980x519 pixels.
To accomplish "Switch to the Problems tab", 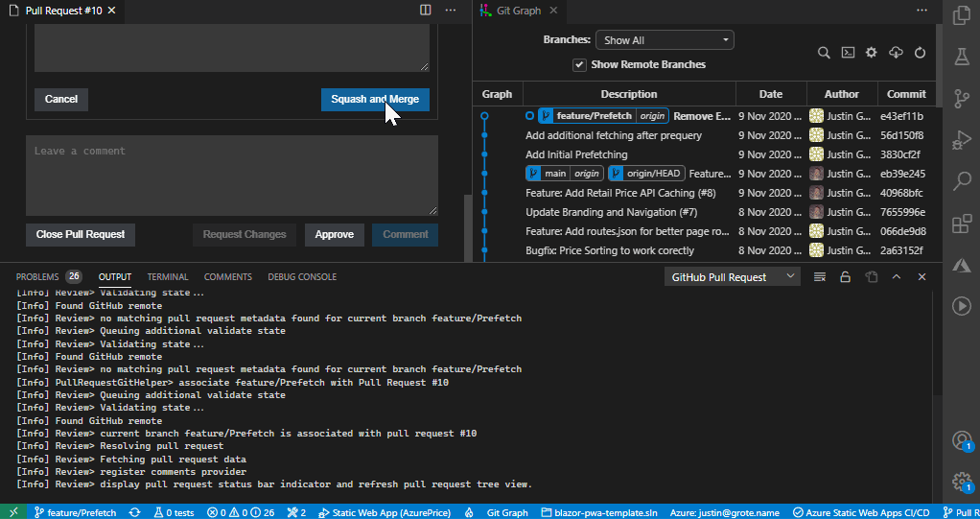I will click(49, 276).
